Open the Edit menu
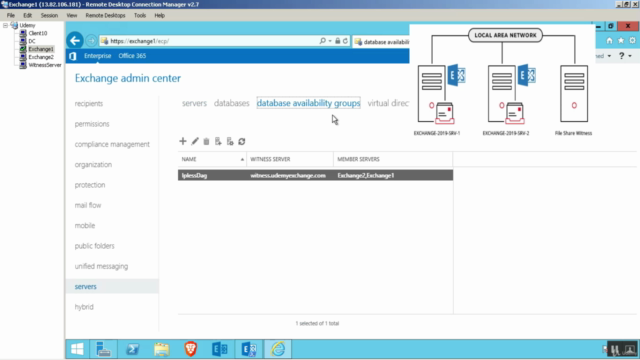640x360 pixels. (x=27, y=16)
